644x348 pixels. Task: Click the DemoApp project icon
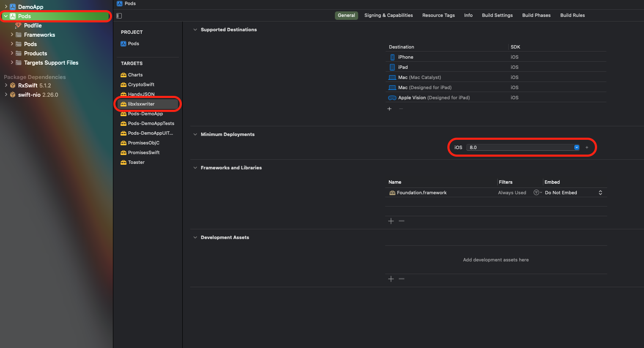[x=13, y=7]
